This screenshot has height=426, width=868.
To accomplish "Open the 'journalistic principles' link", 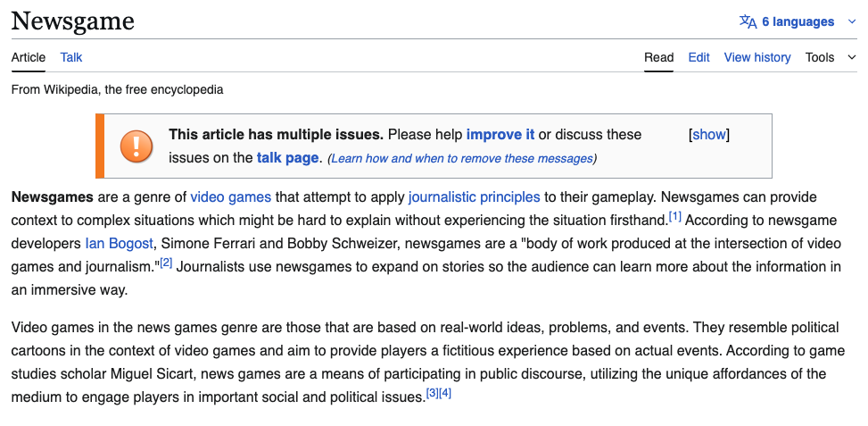I will point(474,196).
